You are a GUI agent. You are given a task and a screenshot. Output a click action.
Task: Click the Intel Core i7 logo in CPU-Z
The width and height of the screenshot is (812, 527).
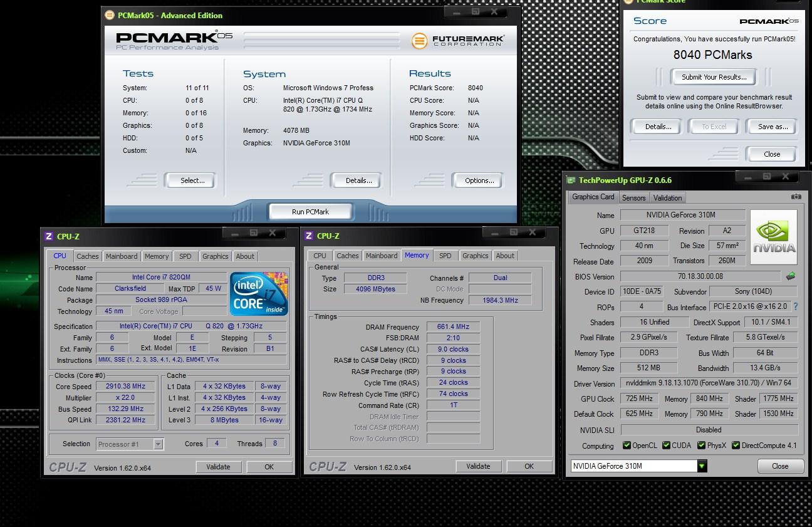[x=259, y=293]
